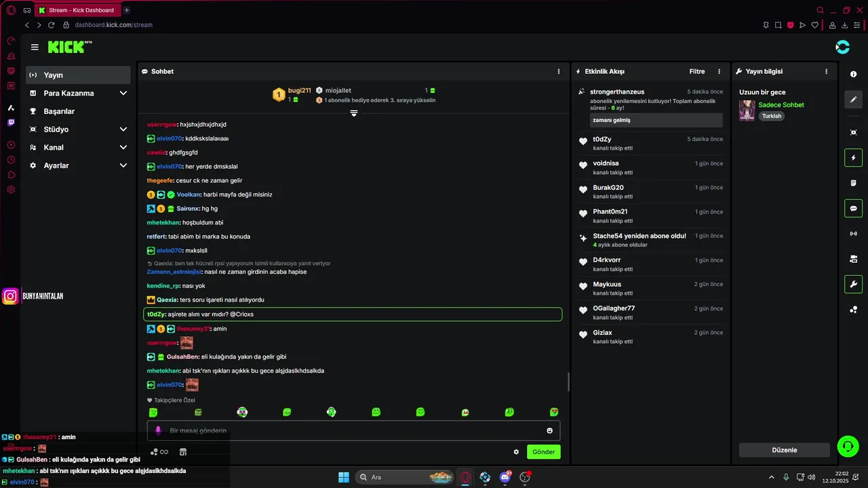Screen dimensions: 868x488
Task: Select Yayın in the sidebar
Action: [x=78, y=75]
